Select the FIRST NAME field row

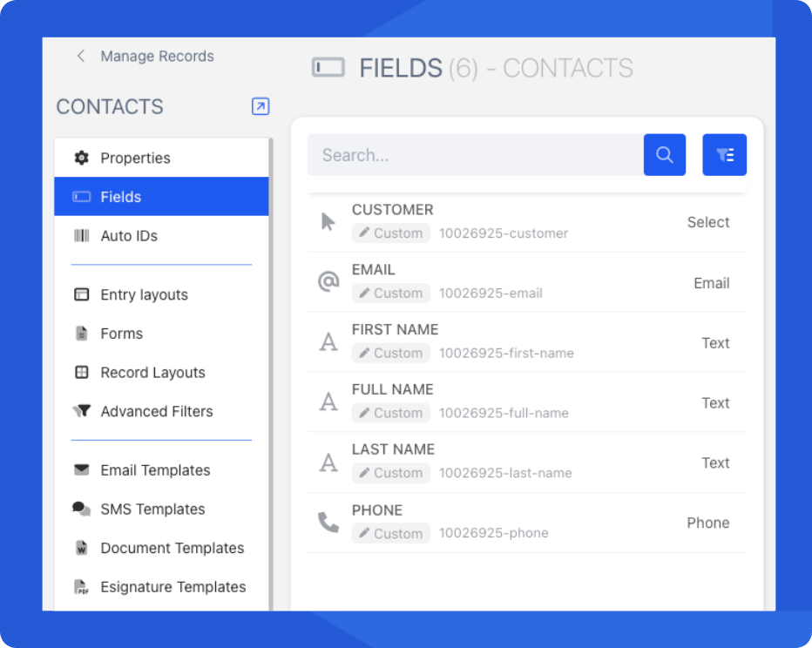pyautogui.click(x=526, y=342)
